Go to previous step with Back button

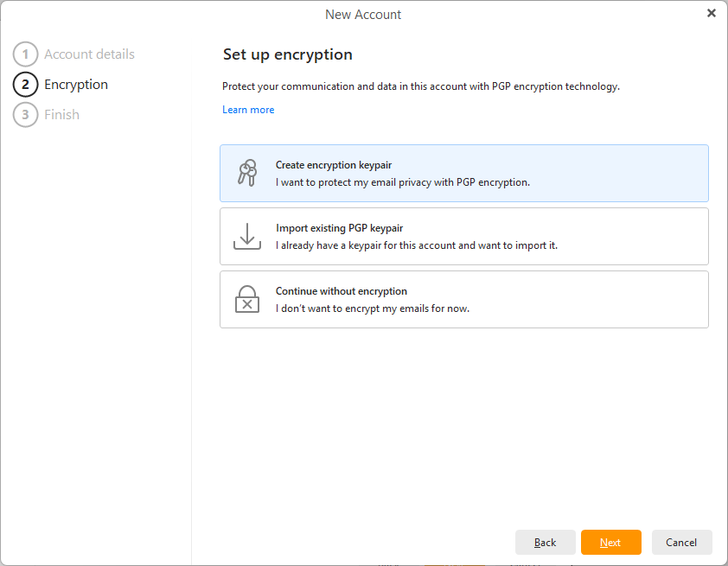click(x=545, y=543)
